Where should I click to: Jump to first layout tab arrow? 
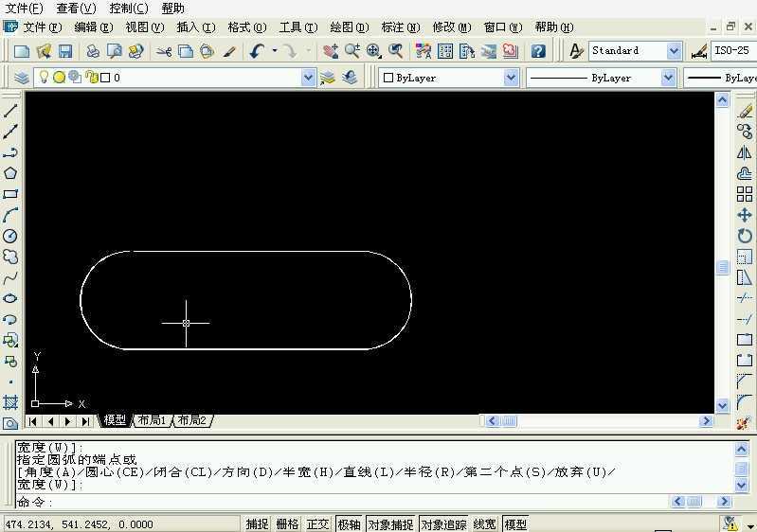pos(33,421)
